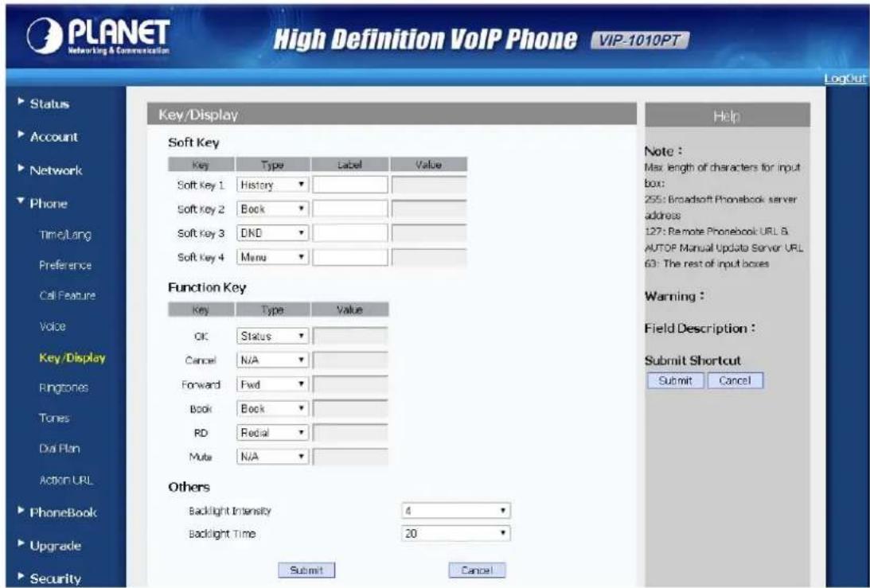The height and width of the screenshot is (588, 870).
Task: Expand the Account menu
Action: click(53, 137)
